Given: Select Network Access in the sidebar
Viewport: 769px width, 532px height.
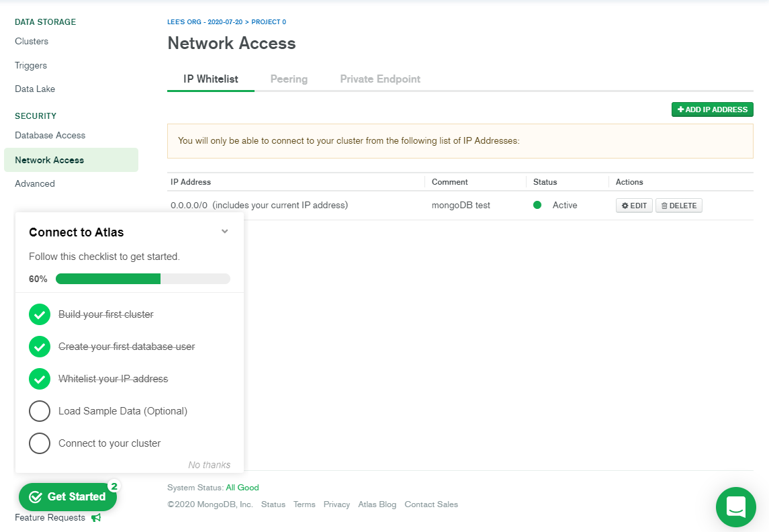Looking at the screenshot, I should pyautogui.click(x=71, y=160).
